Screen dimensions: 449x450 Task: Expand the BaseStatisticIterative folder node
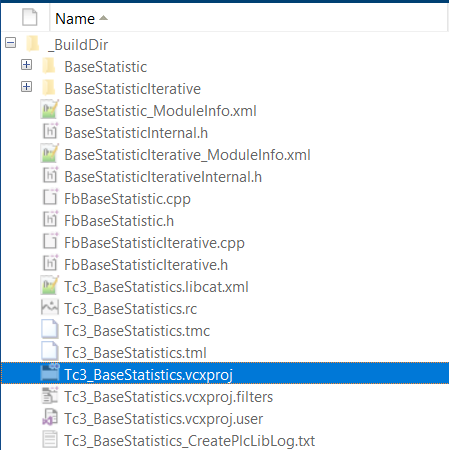(x=26, y=87)
